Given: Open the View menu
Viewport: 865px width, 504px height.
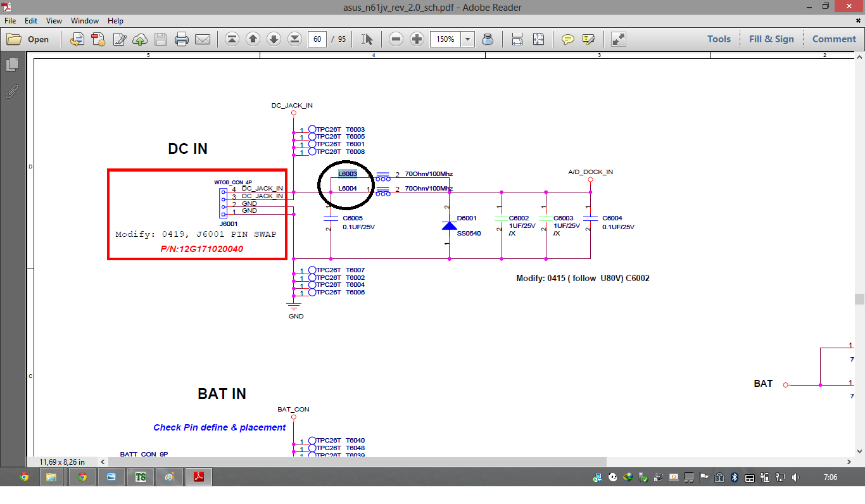Looking at the screenshot, I should pos(54,21).
